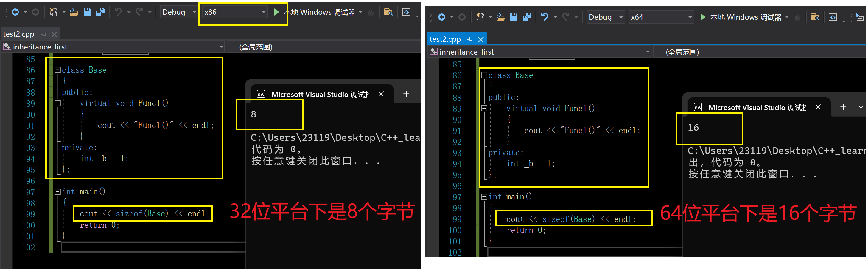Navigate backward in the x64 window toolbar
868x274 pixels.
point(442,17)
